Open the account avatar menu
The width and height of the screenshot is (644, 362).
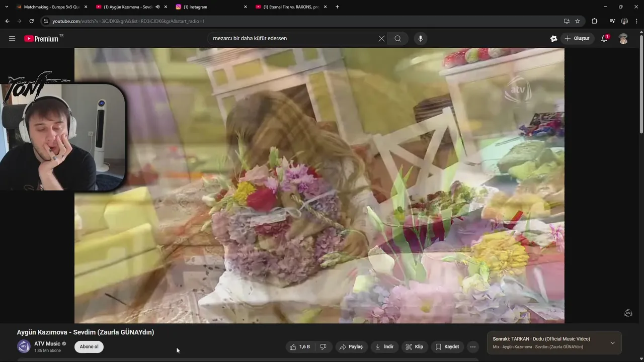623,39
